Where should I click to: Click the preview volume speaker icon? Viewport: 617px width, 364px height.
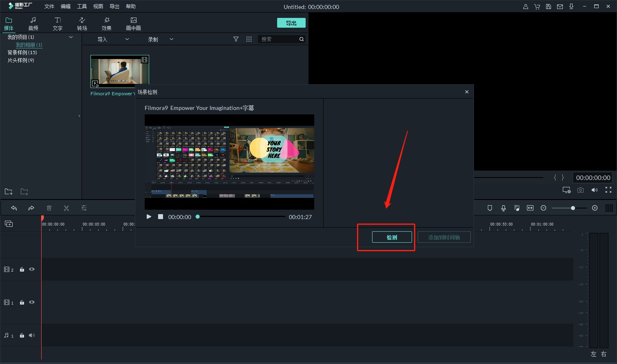tap(595, 190)
